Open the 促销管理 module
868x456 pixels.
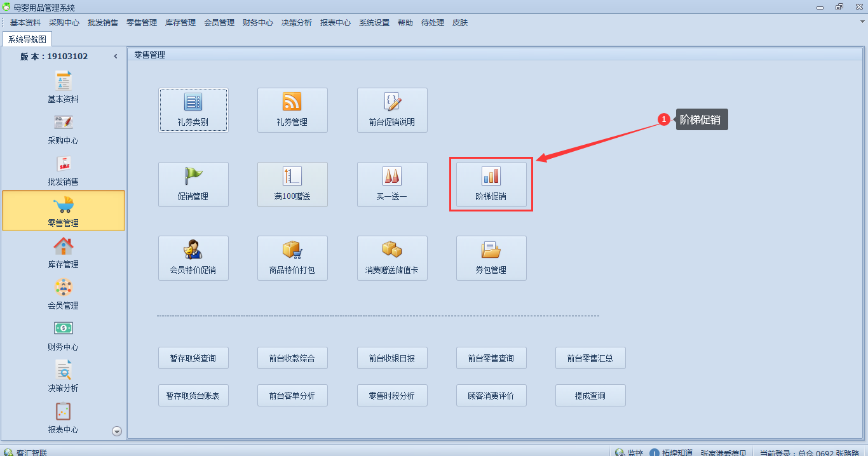(x=193, y=184)
